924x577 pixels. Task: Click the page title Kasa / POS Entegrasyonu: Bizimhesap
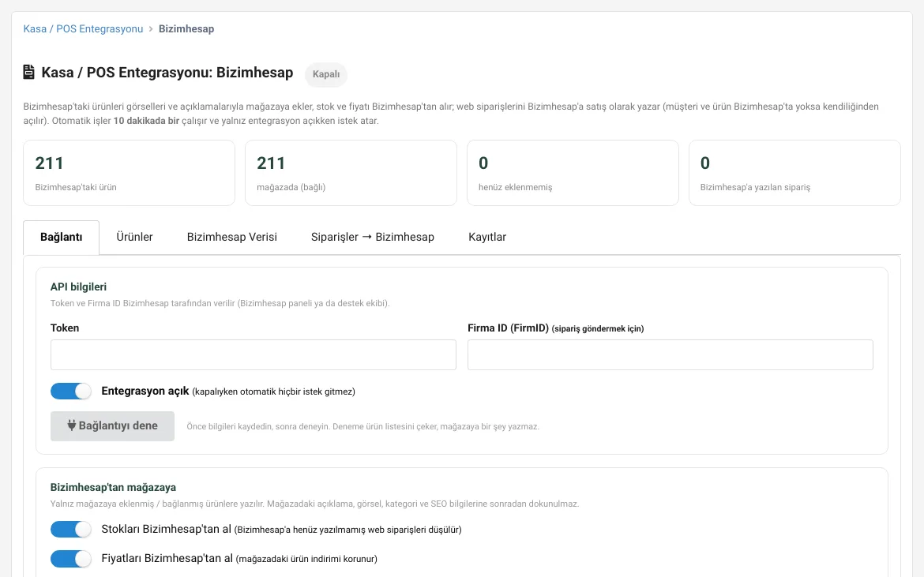click(x=167, y=73)
